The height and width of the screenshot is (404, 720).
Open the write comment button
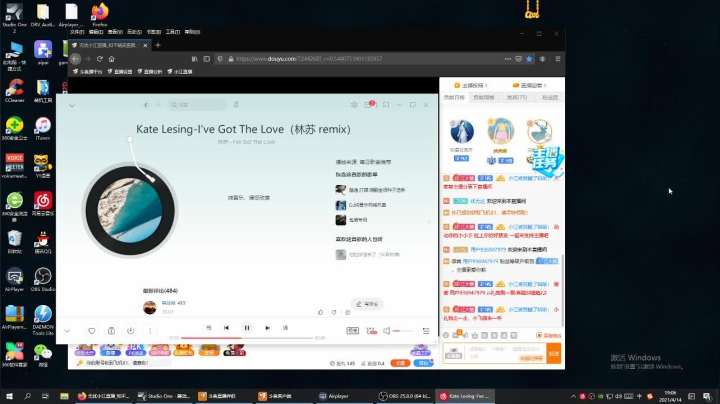tap(367, 304)
